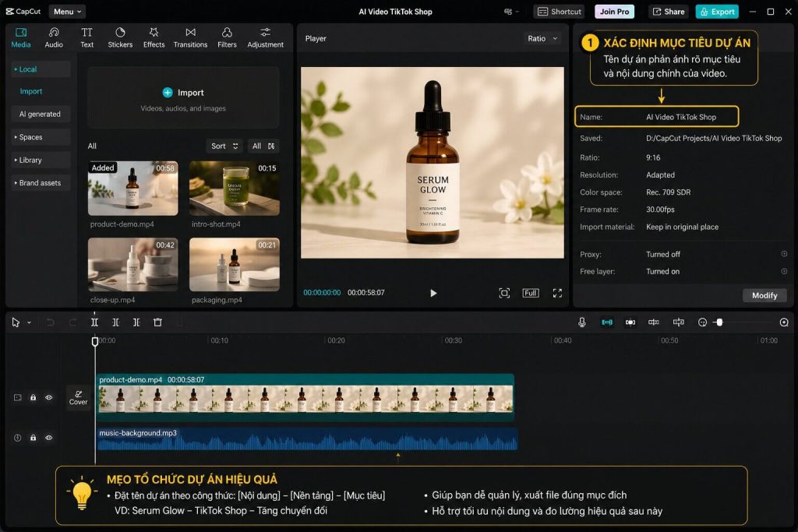The width and height of the screenshot is (798, 532).
Task: Open the Stickers tab
Action: [x=120, y=38]
